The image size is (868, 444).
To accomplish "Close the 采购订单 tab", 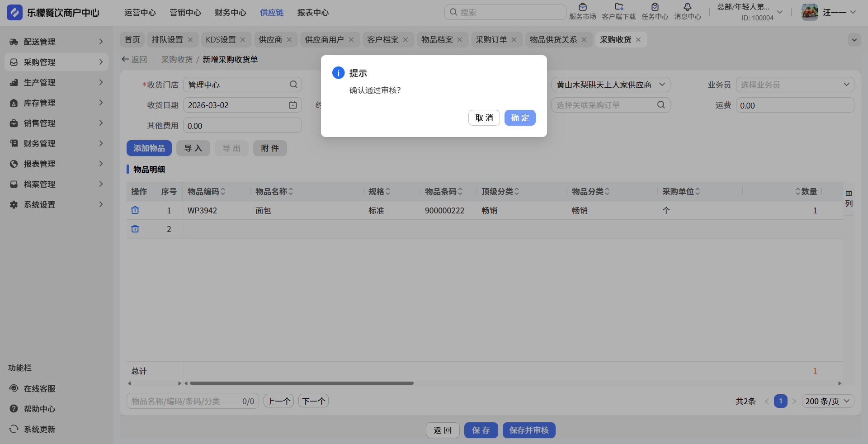I will pos(514,40).
